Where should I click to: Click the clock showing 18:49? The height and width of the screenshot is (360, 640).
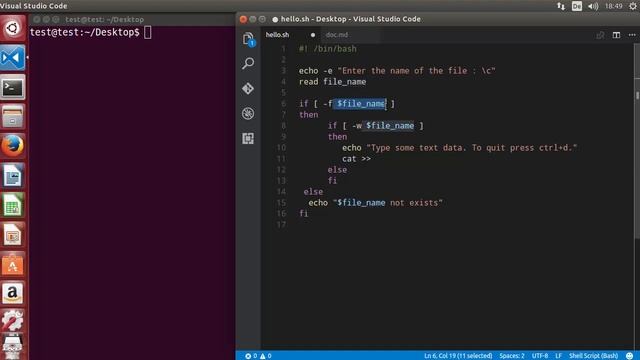click(613, 6)
